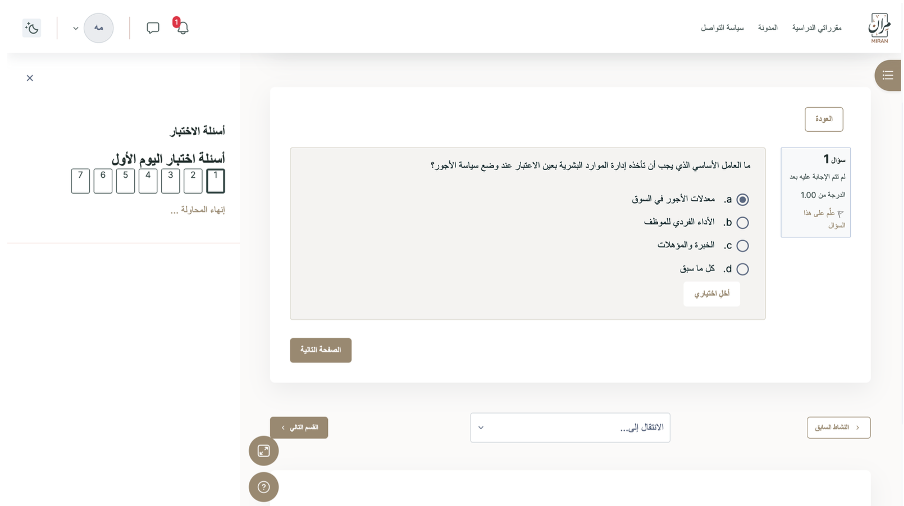Expand the user profile menu
Image resolution: width=904 pixels, height=506 pixels.
99,28
